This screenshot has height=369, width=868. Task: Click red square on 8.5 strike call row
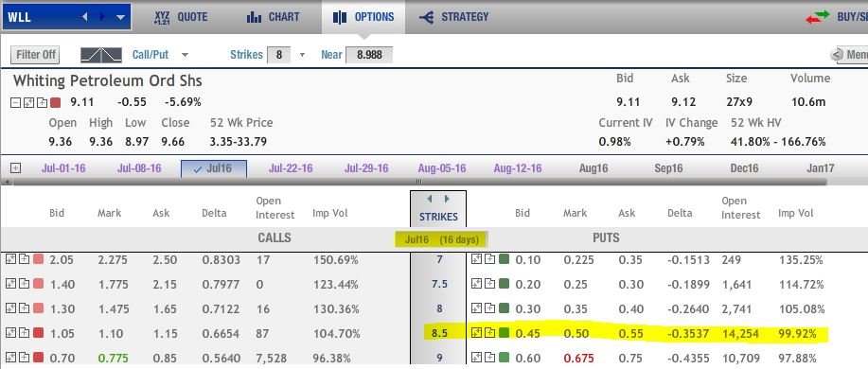pyautogui.click(x=38, y=333)
